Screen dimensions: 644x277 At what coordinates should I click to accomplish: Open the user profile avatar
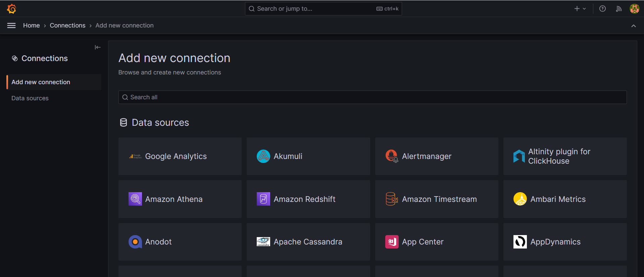(634, 9)
